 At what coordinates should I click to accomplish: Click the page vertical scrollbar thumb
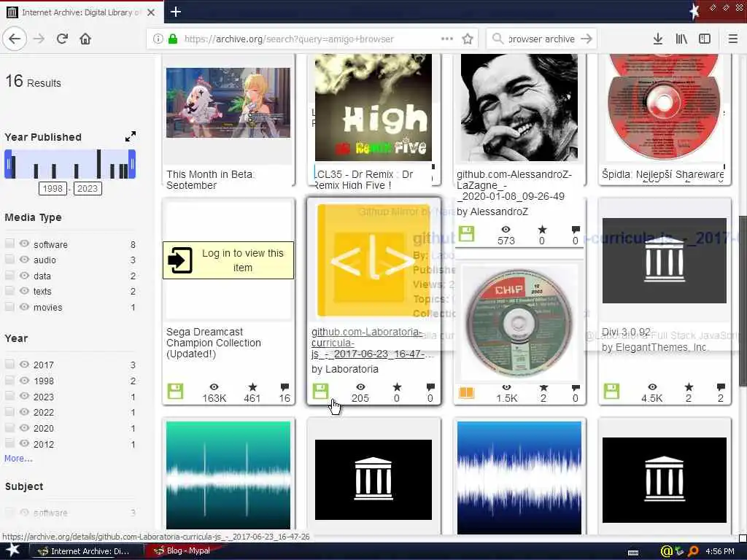click(x=742, y=301)
